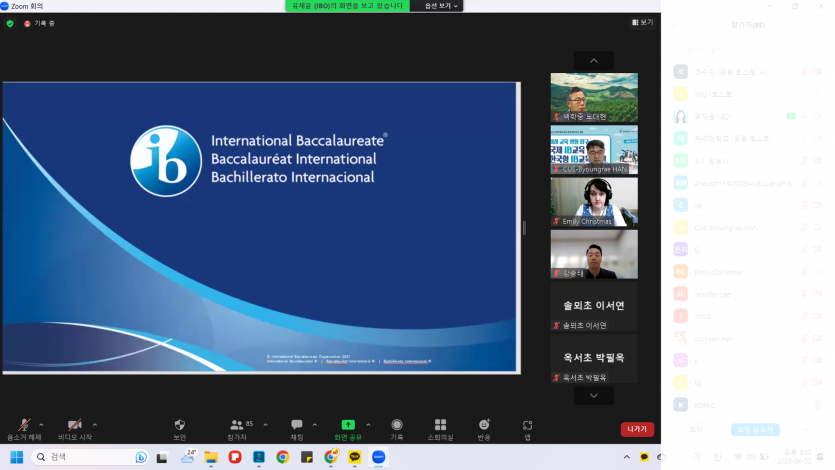Select KOFAC in participant list
Image resolution: width=835 pixels, height=470 pixels.
point(748,405)
